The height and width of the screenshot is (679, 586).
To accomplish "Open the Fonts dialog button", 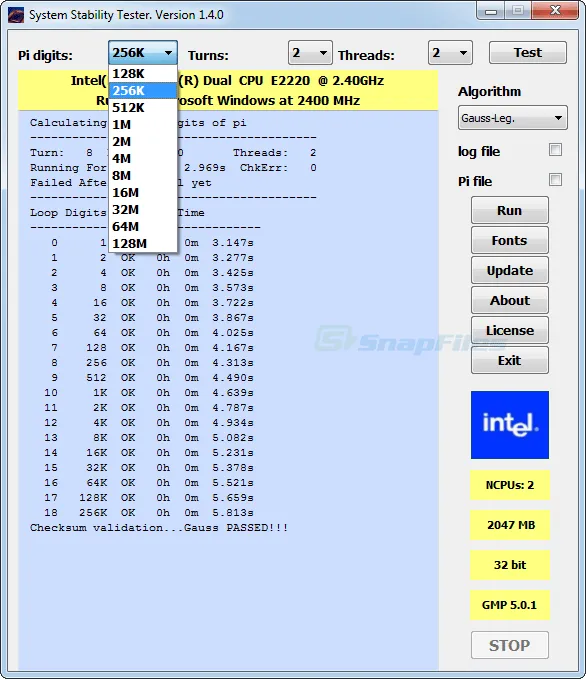I will tap(510, 240).
